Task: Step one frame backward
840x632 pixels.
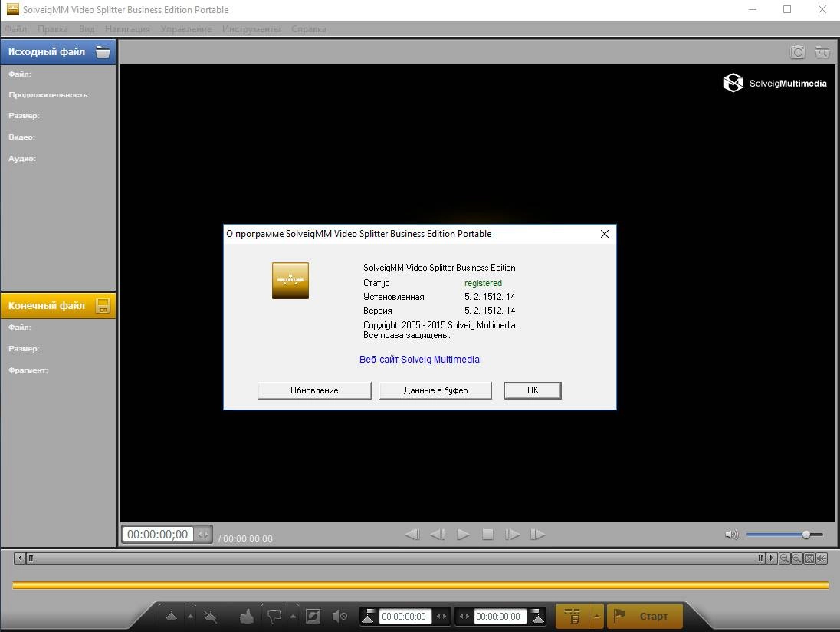Action: pyautogui.click(x=438, y=535)
